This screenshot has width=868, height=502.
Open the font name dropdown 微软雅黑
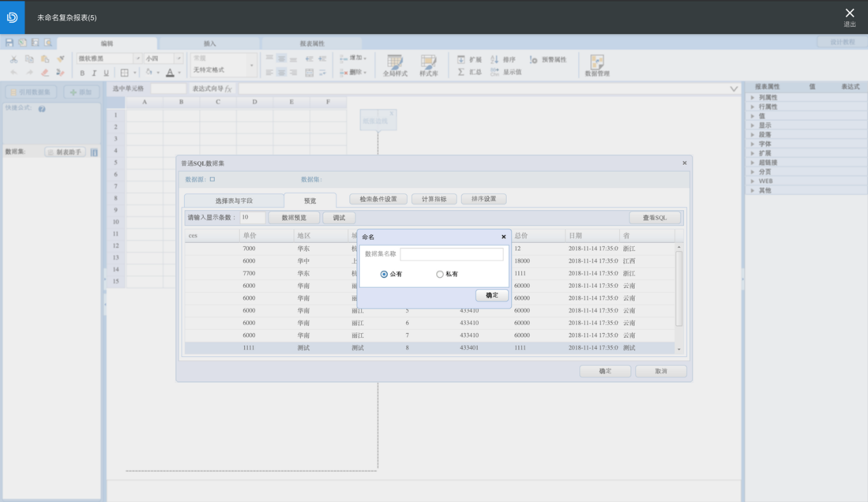click(x=137, y=59)
